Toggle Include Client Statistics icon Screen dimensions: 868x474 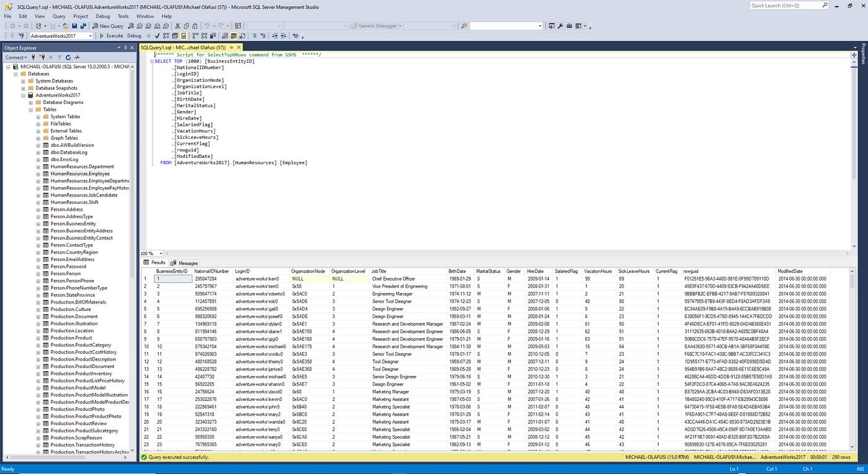point(213,36)
